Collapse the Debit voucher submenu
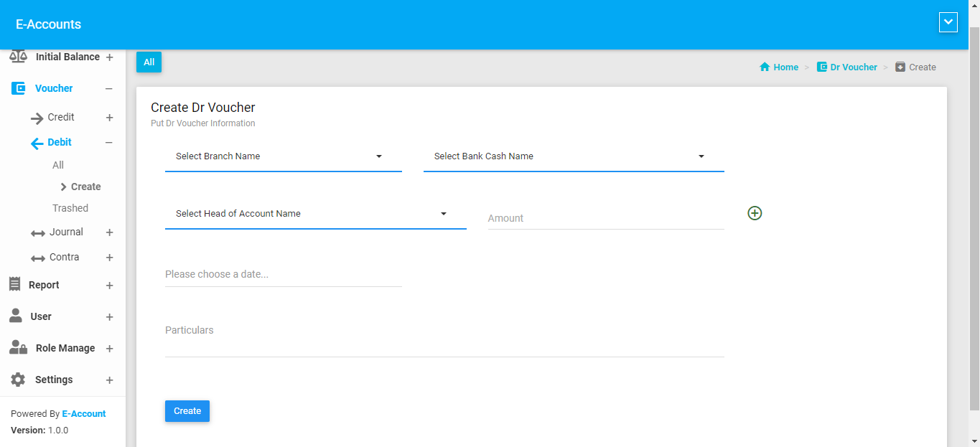Screen dimensions: 980x447 pos(109,143)
